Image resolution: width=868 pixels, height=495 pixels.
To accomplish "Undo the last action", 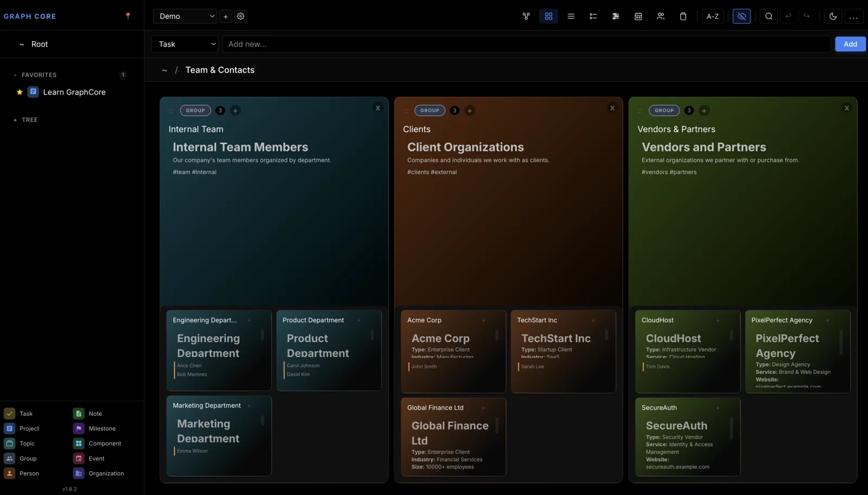I will coord(788,16).
